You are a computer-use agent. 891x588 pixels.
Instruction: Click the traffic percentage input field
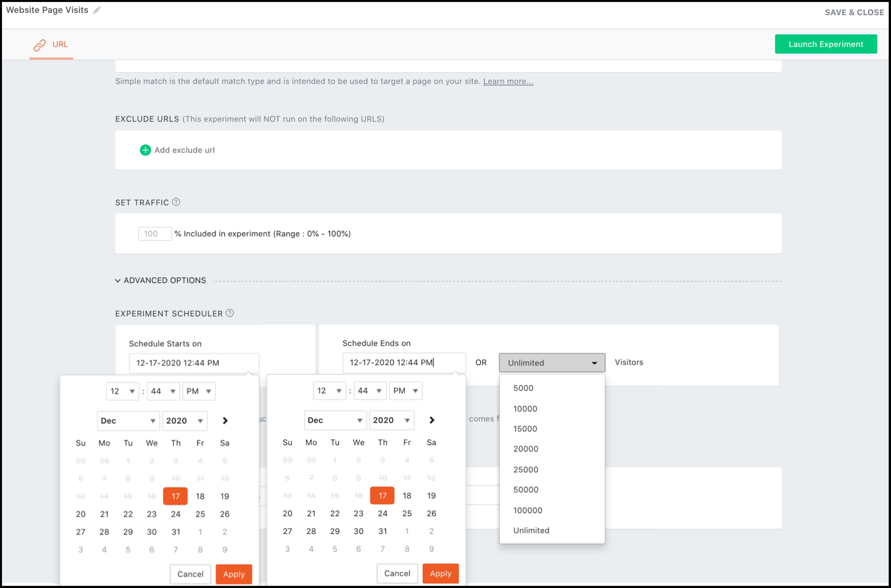click(x=154, y=234)
